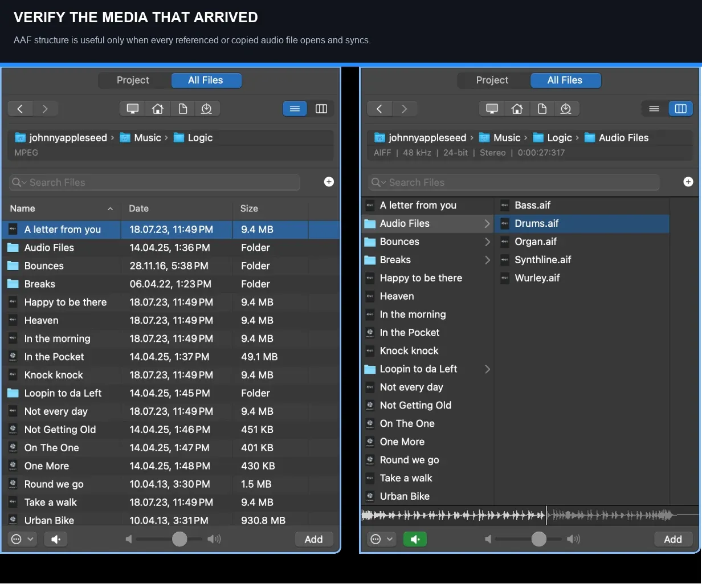Select Round we go in left list
702x588 pixels.
click(171, 484)
